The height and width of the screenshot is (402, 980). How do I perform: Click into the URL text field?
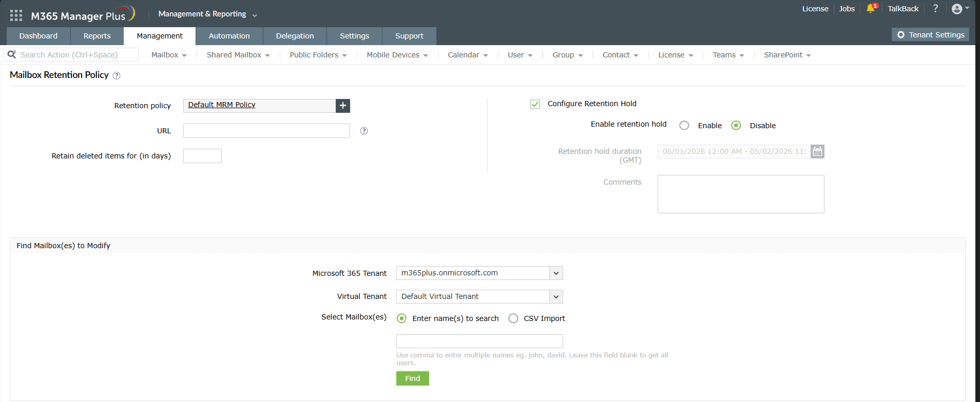click(x=266, y=131)
